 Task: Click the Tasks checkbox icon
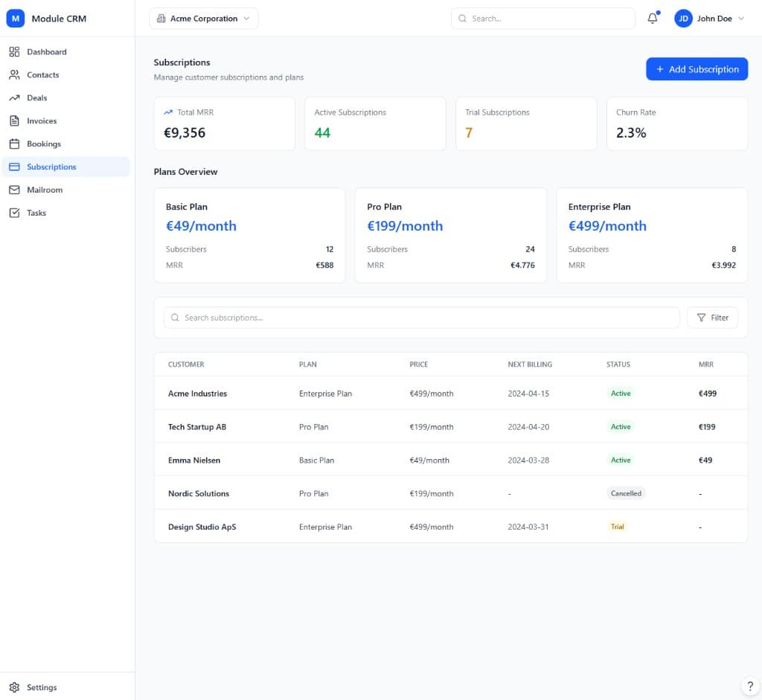click(x=15, y=213)
